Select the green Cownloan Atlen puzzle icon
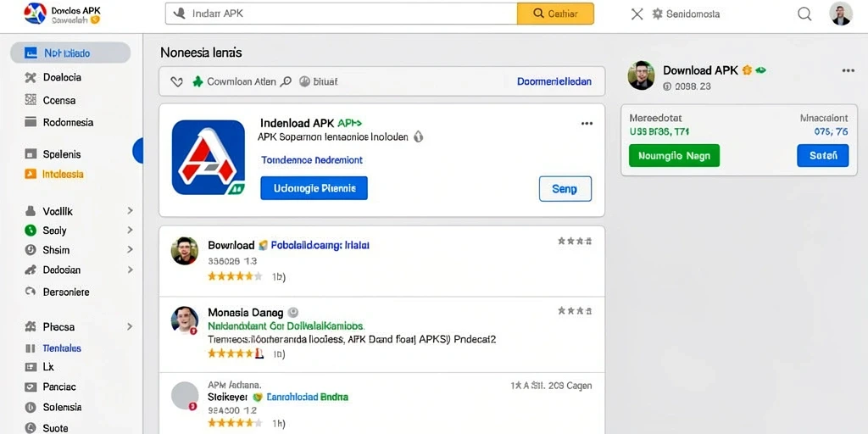The height and width of the screenshot is (434, 868). click(198, 82)
